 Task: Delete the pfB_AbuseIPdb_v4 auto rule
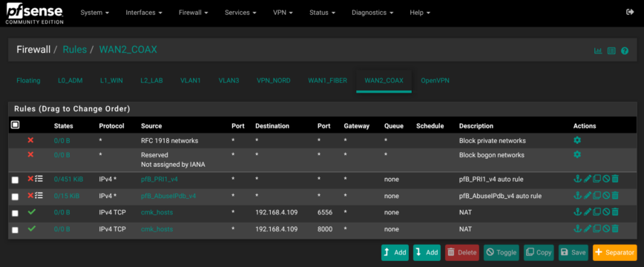tap(615, 196)
